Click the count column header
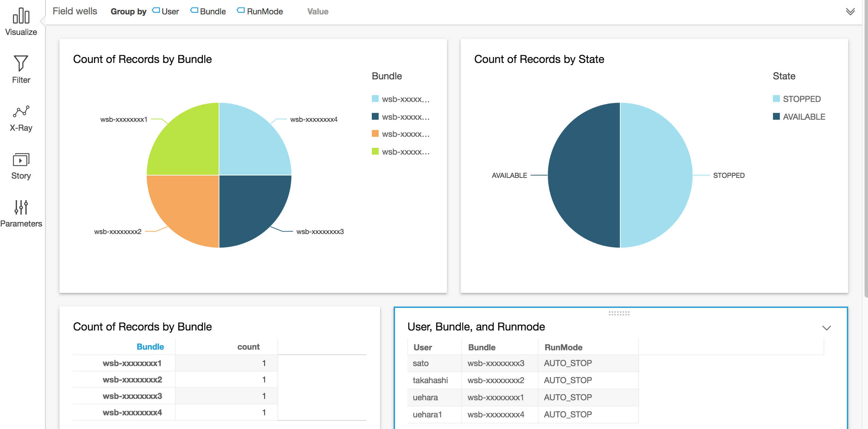The image size is (868, 429). tap(248, 347)
